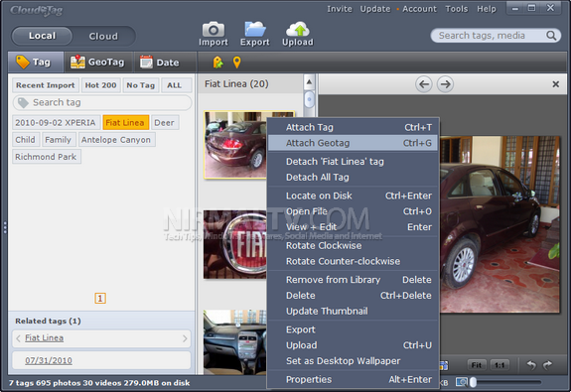Select the Family tag

coord(59,140)
